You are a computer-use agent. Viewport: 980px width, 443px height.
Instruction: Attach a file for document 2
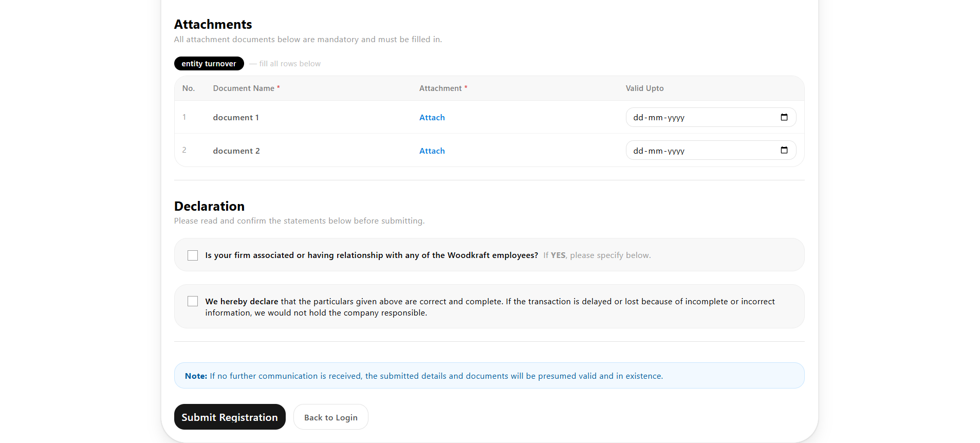(x=432, y=151)
